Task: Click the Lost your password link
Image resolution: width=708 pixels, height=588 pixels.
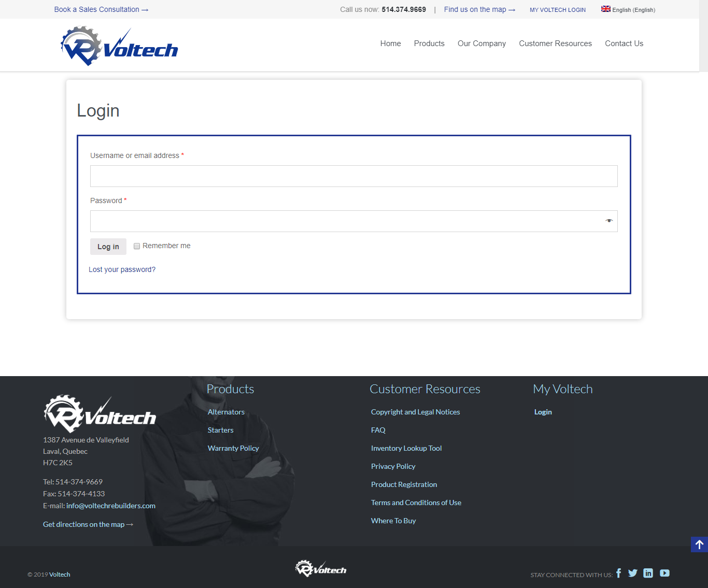Action: pos(122,269)
